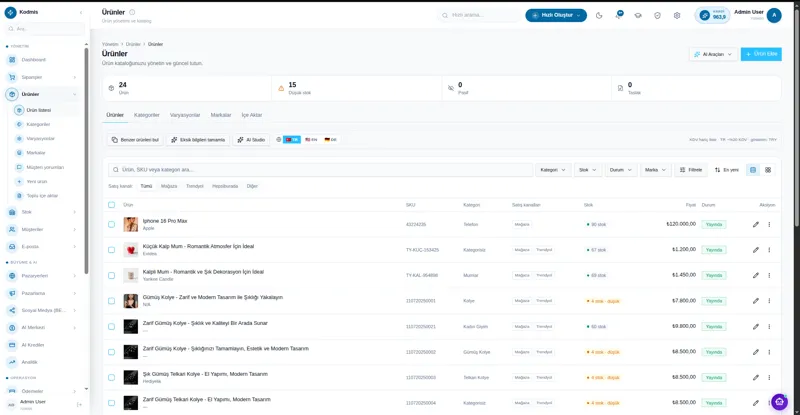This screenshot has height=415, width=800.
Task: Filter sales channel by Hepsiburada
Action: point(225,186)
